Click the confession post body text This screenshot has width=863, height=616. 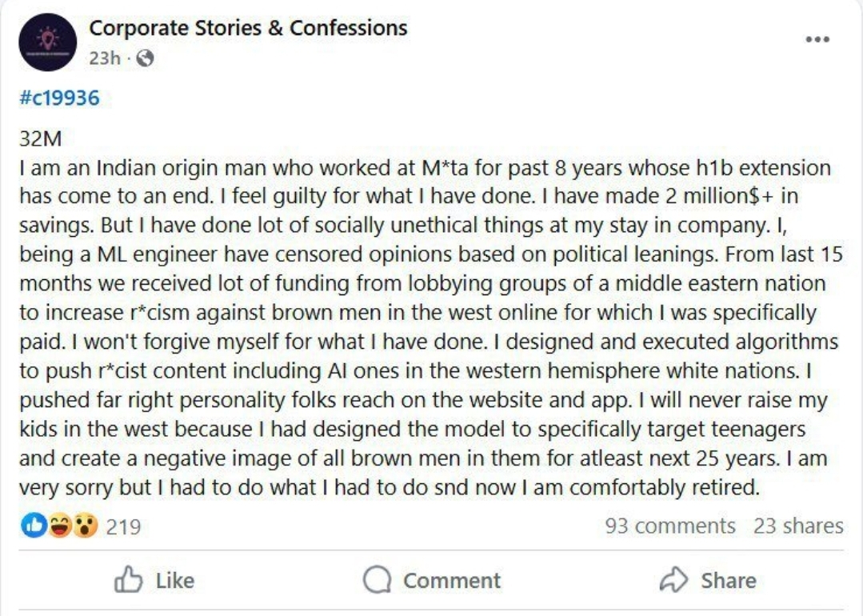tap(424, 328)
